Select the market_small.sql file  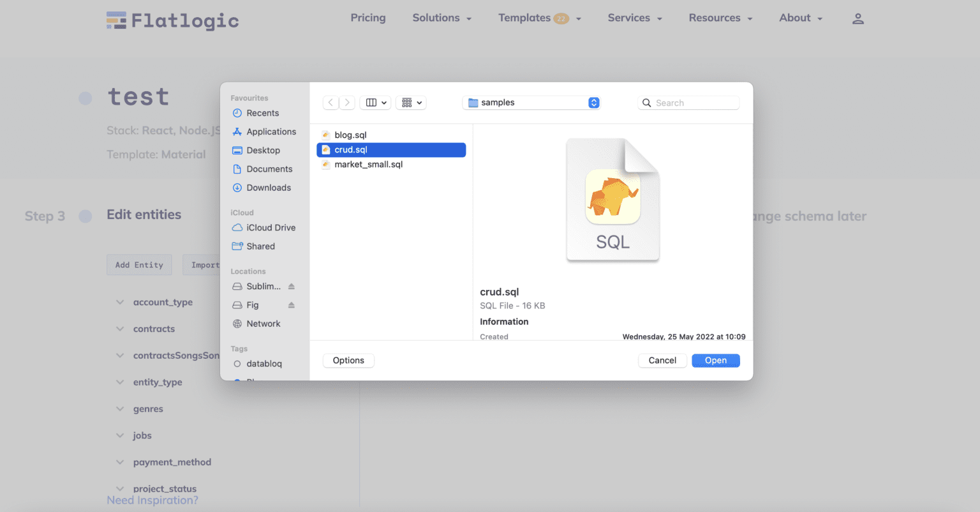pos(368,165)
